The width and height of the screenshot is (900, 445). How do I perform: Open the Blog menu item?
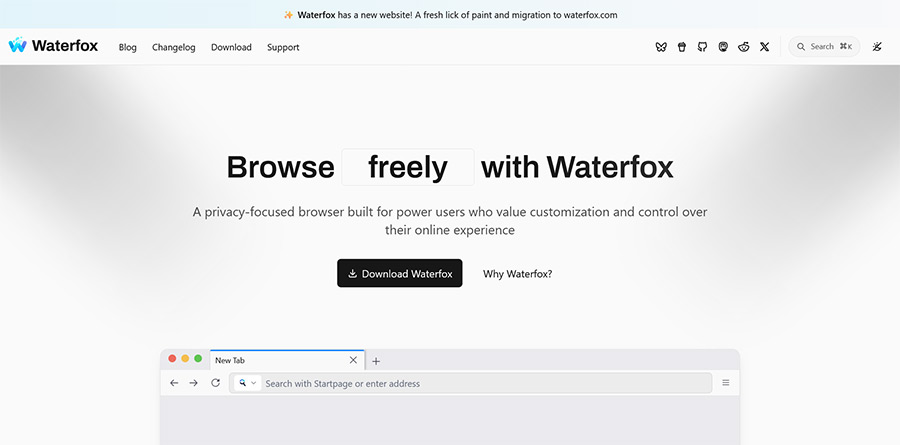[127, 47]
